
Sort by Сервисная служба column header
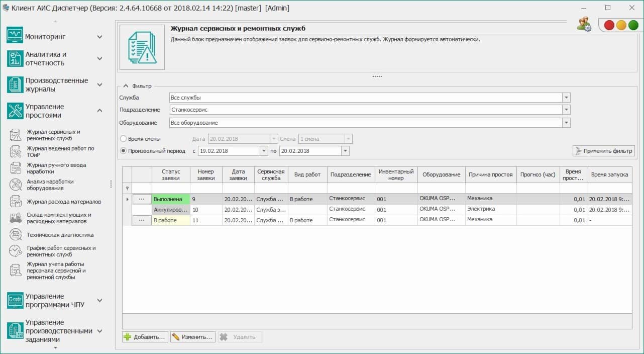(x=271, y=174)
